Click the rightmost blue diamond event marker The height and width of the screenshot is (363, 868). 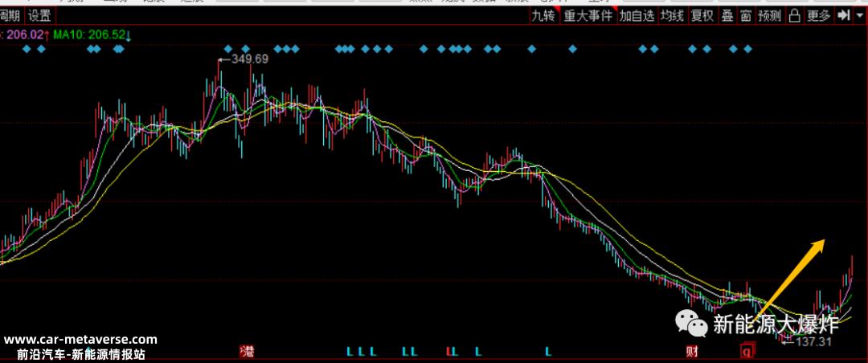[x=748, y=49]
